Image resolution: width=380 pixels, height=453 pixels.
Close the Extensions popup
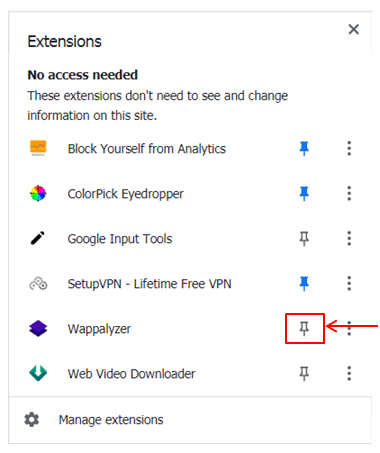(354, 29)
